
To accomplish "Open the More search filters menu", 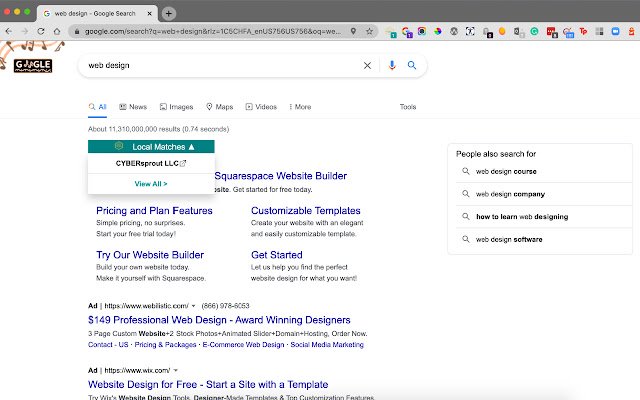I will coord(300,107).
